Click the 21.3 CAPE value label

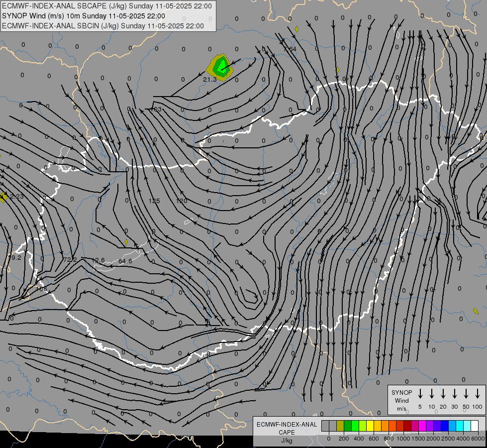(209, 80)
